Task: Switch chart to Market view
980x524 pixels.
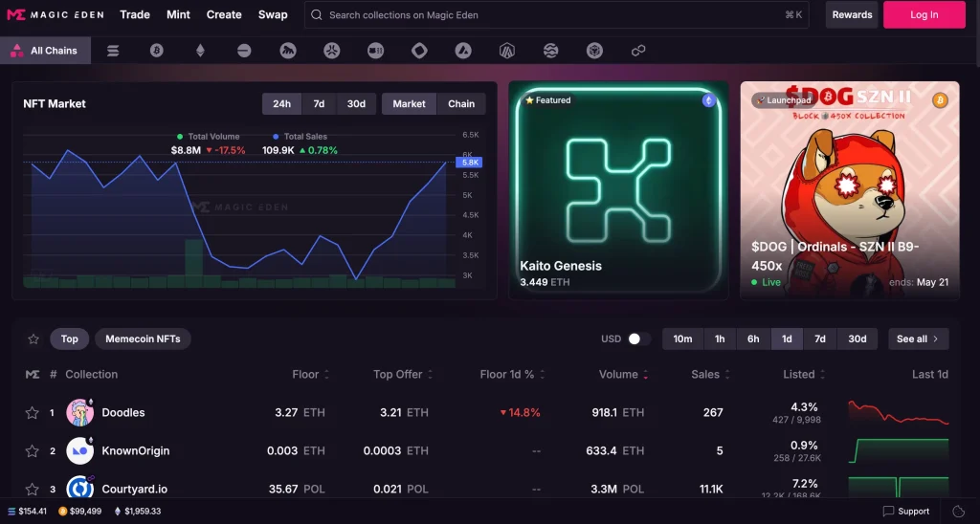Action: (409, 103)
